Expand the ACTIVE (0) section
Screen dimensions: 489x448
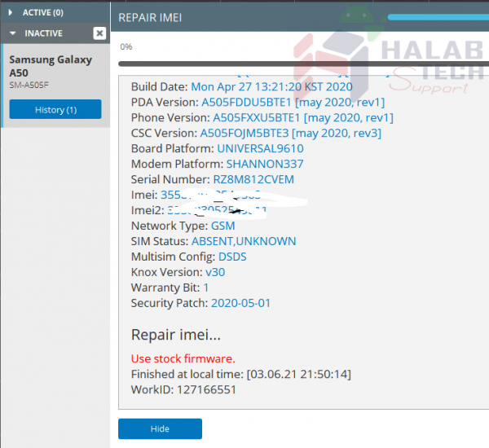tap(11, 12)
